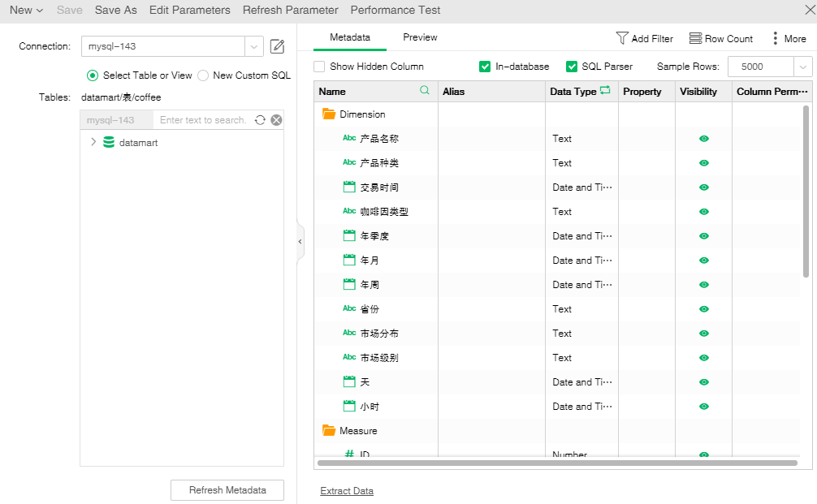Click the Refresh Metadata button
817x504 pixels.
pyautogui.click(x=227, y=490)
